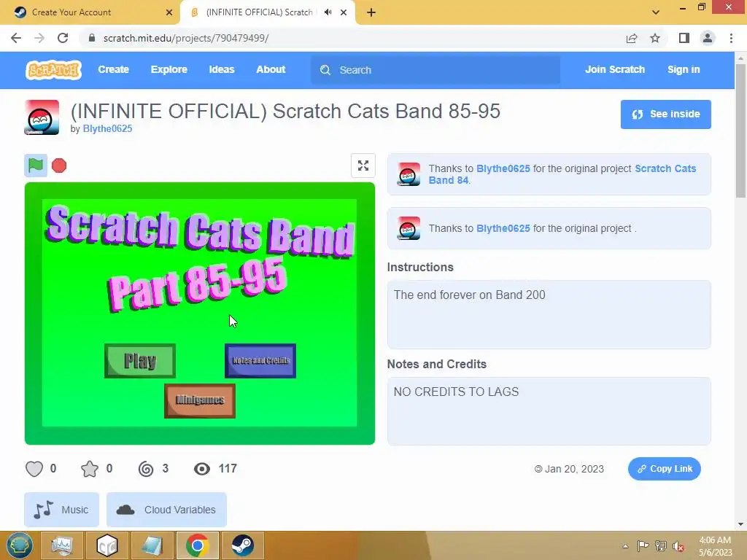Open the Ideas menu item

tap(222, 69)
